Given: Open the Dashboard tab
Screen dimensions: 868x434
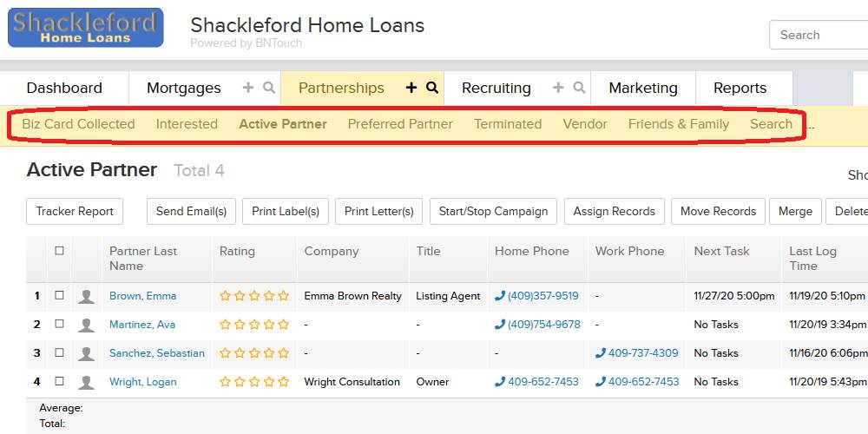Looking at the screenshot, I should pyautogui.click(x=64, y=88).
